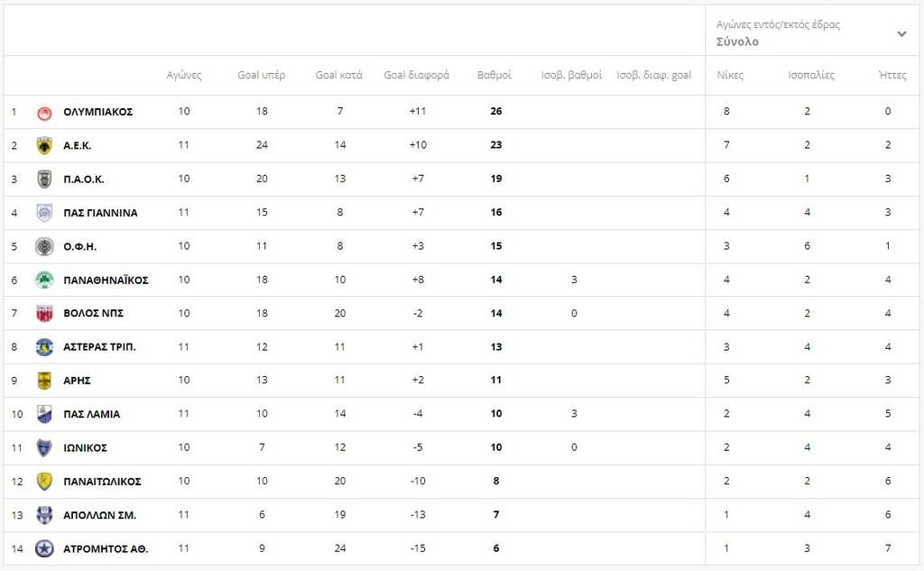Click the Αγώνες column header
The image size is (924, 571).
point(184,75)
